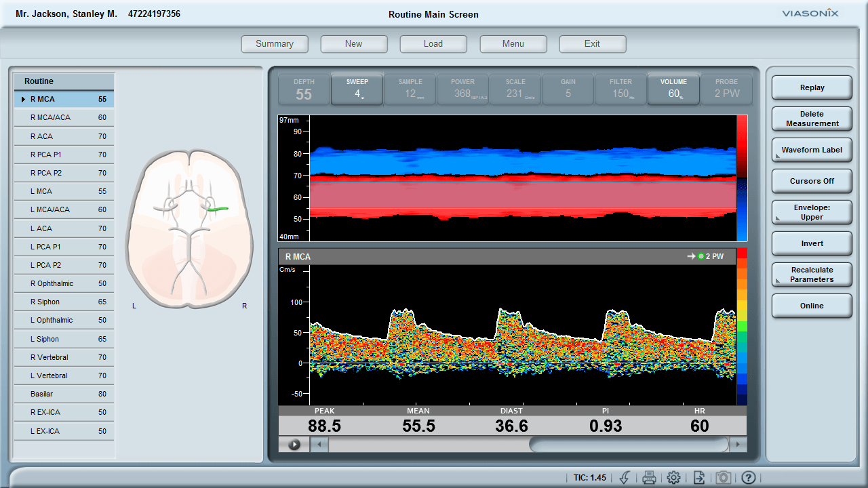Open the DEPTH parameter control

click(303, 89)
